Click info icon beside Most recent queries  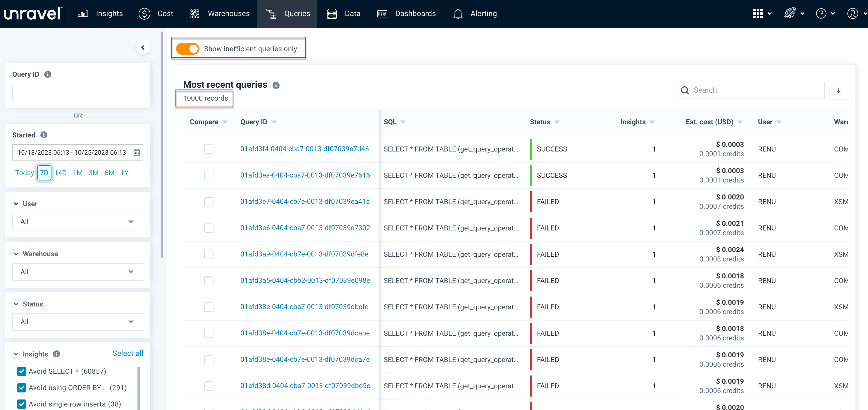click(276, 85)
